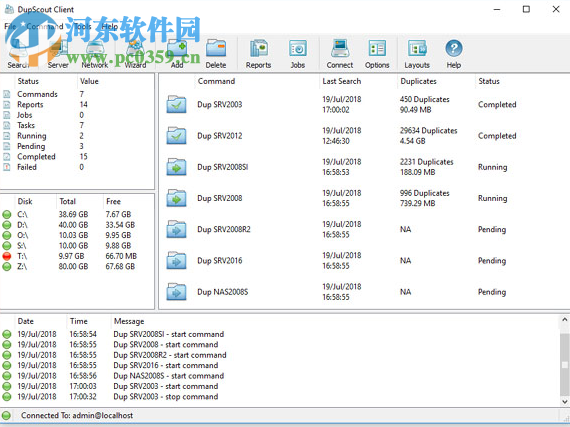
Task: Select log entry 'Dup SRV2008R2 - start command'
Action: coord(170,355)
